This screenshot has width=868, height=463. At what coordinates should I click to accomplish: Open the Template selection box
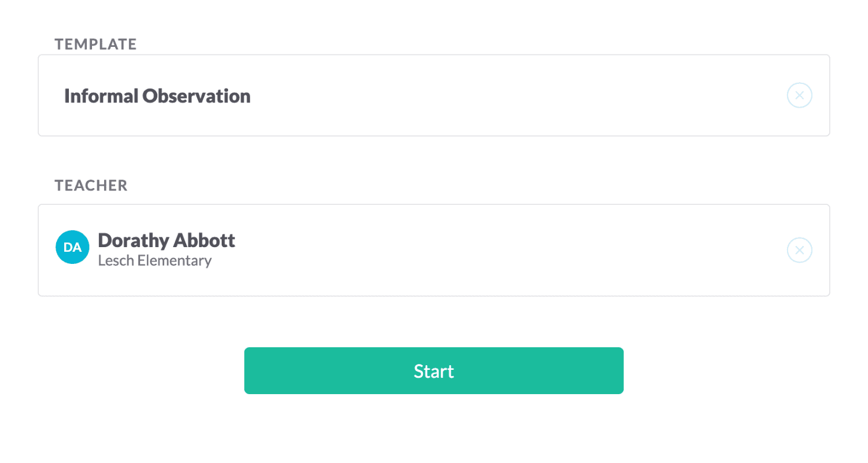coord(433,95)
